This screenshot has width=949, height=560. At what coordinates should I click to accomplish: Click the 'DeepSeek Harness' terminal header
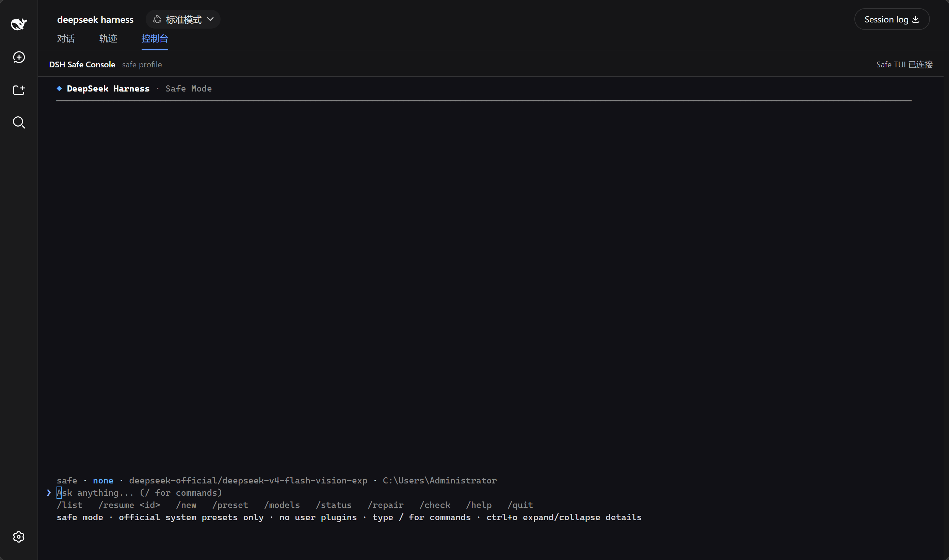(x=108, y=89)
